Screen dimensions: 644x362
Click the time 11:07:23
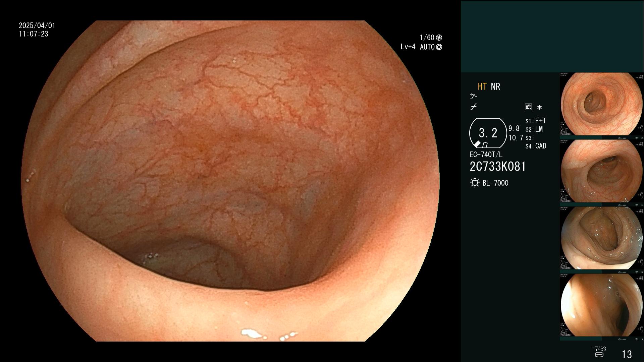(34, 34)
